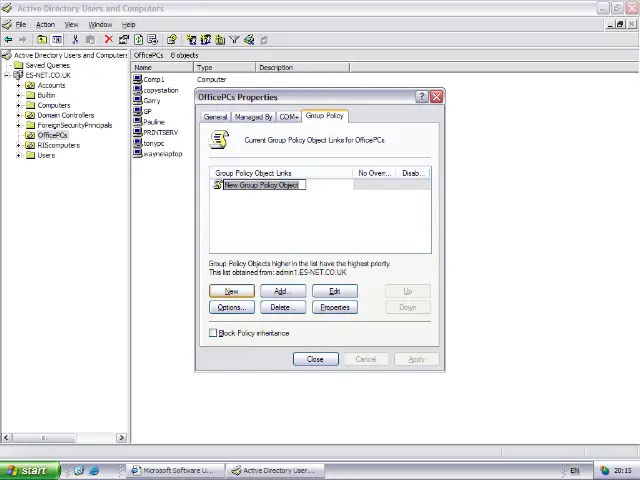The image size is (640, 480).
Task: Switch to the General tab
Action: (x=216, y=117)
